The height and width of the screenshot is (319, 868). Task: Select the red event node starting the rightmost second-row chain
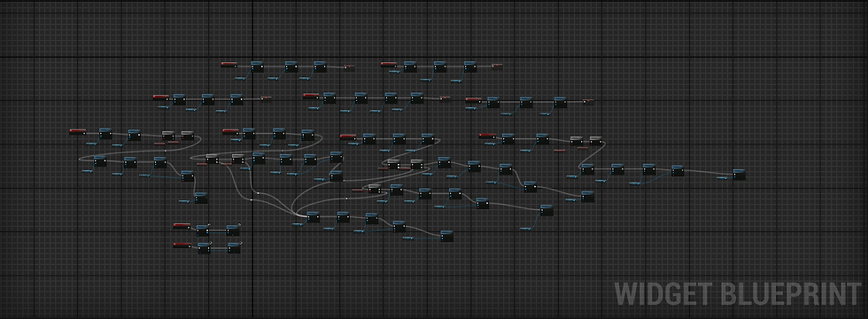pos(473,99)
